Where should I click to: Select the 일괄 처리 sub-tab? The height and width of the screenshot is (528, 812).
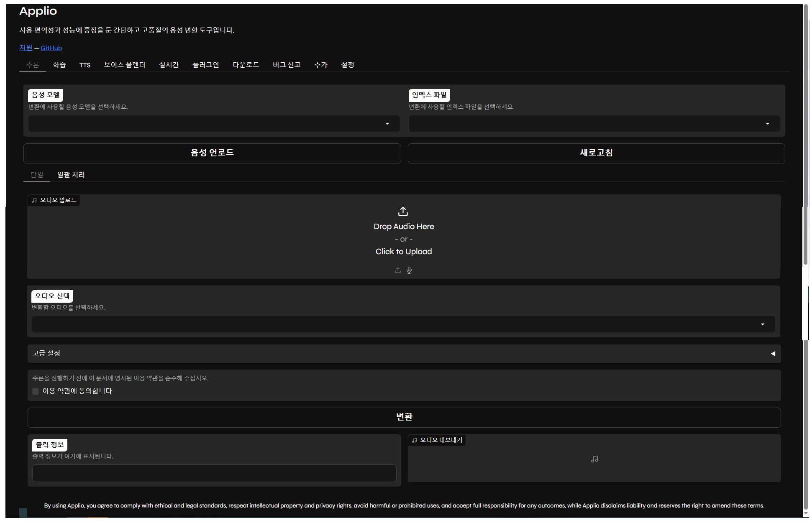71,175
